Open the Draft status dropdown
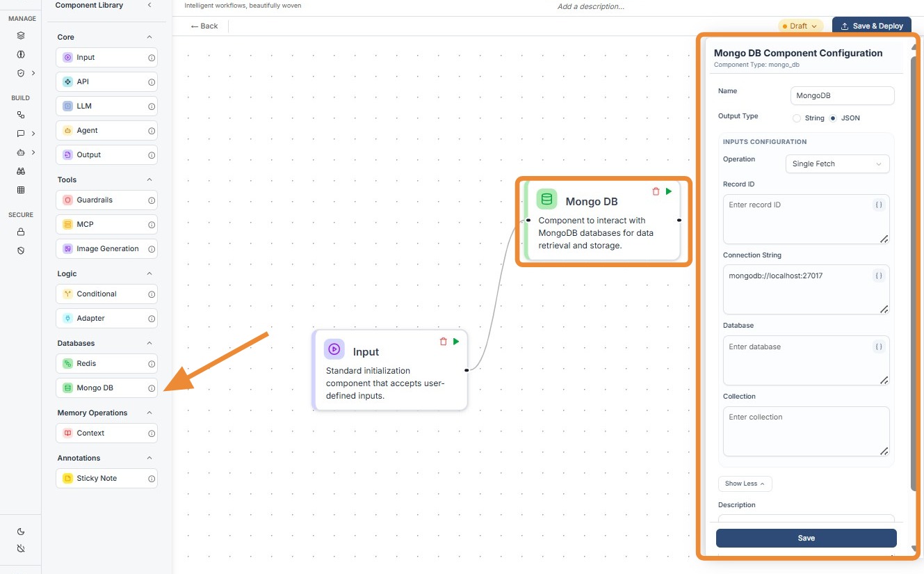Image resolution: width=924 pixels, height=574 pixels. (x=801, y=26)
